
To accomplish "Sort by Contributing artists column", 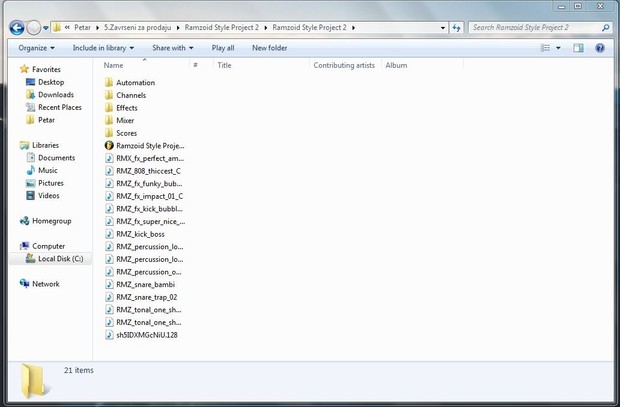I will [x=343, y=65].
